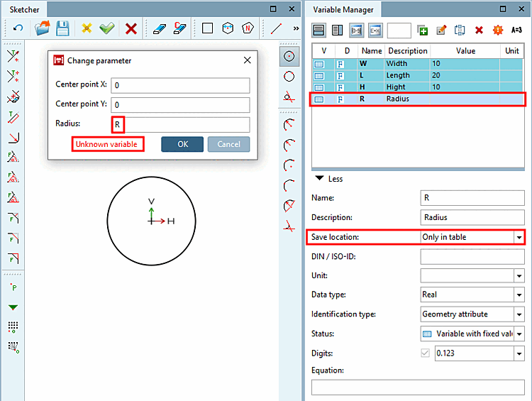The height and width of the screenshot is (401, 532).
Task: Choose the first arc tool in the right strip
Action: pyautogui.click(x=289, y=125)
